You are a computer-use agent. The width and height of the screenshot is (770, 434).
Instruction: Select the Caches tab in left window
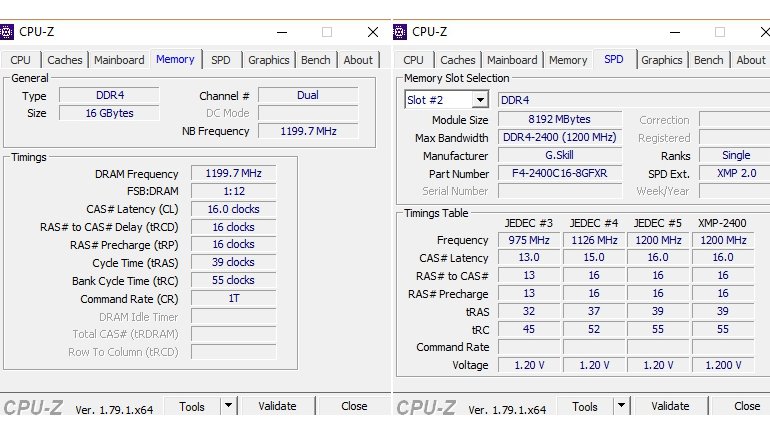65,60
